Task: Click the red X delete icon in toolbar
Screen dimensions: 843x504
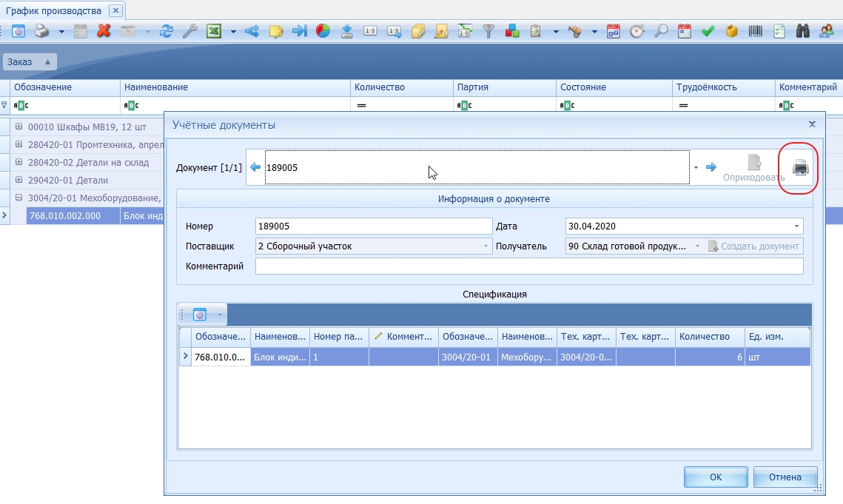Action: click(x=104, y=31)
